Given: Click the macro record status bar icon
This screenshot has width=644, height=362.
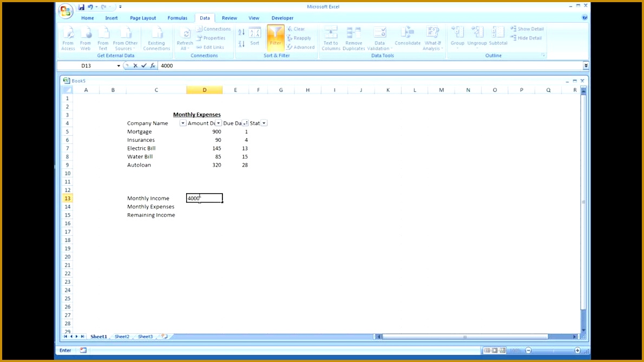Looking at the screenshot, I should click(x=83, y=350).
